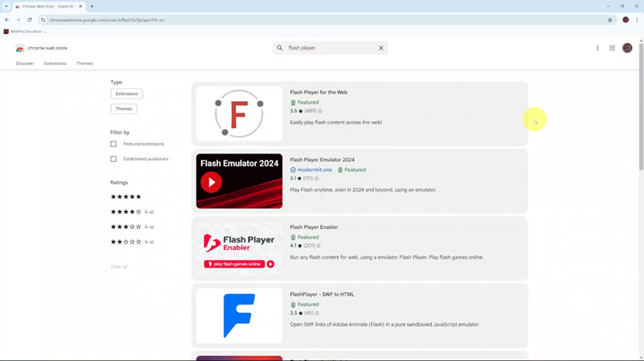The height and width of the screenshot is (361, 644).
Task: View site information icon in address bar
Action: coord(43,20)
